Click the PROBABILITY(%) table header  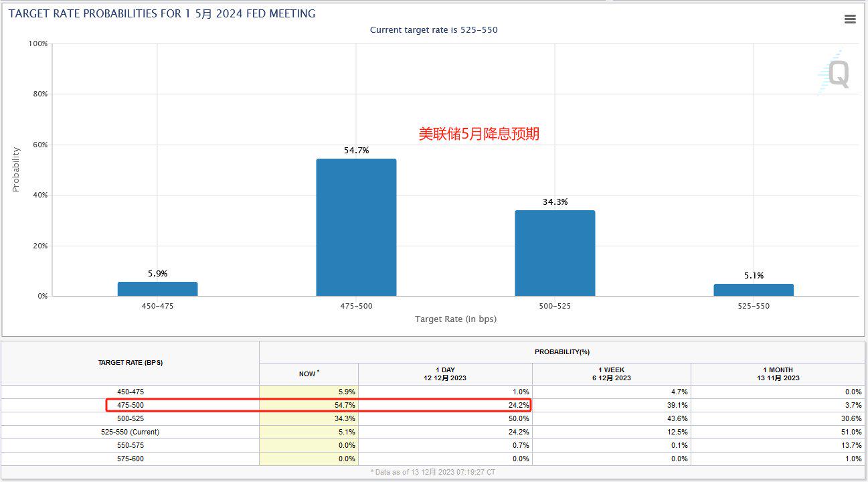tap(562, 352)
